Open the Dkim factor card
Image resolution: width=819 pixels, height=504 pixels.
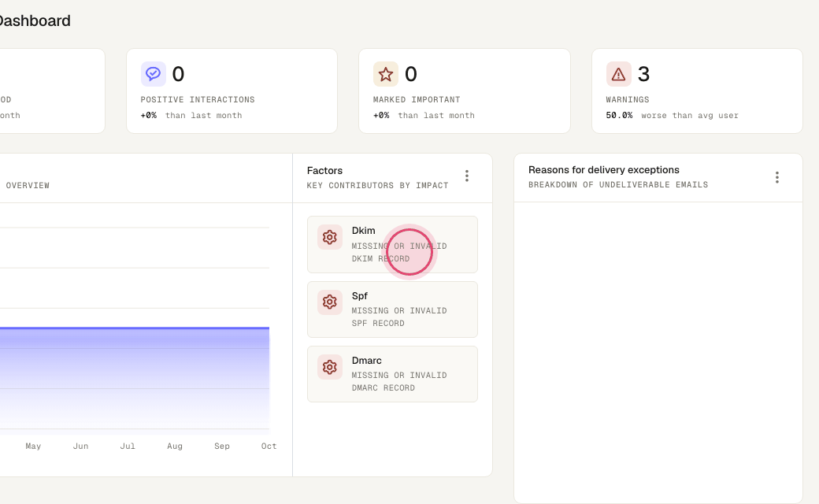tap(392, 244)
